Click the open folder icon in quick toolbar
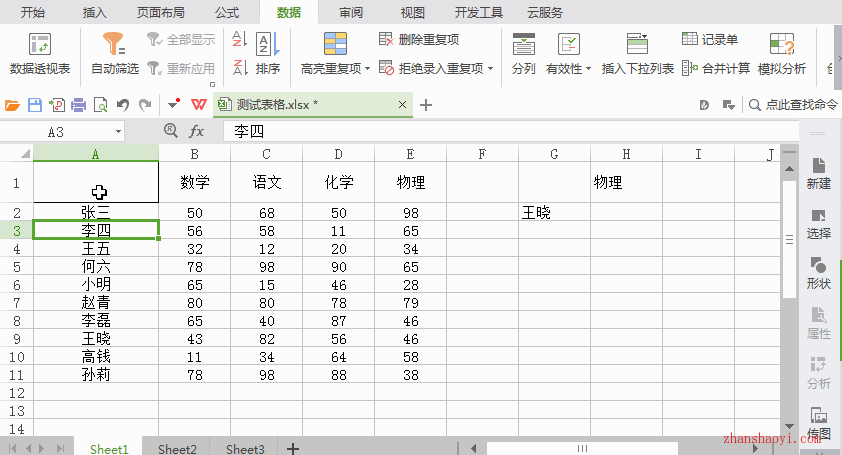This screenshot has width=842, height=455. tap(12, 105)
